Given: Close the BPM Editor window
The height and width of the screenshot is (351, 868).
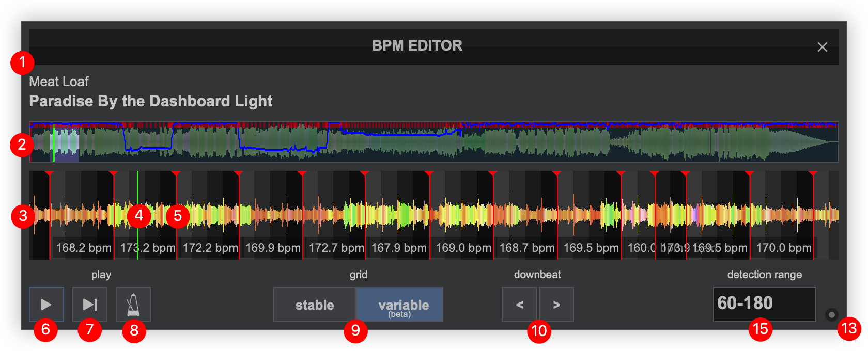Looking at the screenshot, I should click(x=822, y=47).
